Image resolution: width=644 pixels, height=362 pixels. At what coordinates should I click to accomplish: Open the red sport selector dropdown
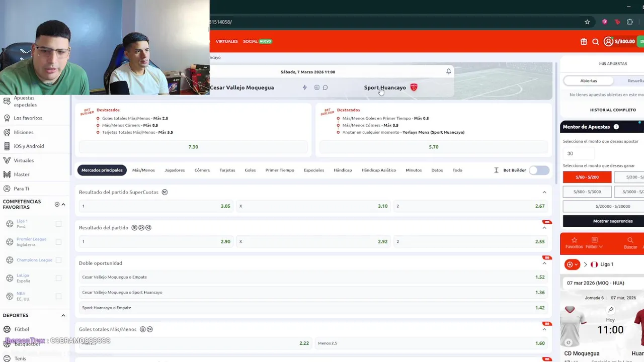572,264
